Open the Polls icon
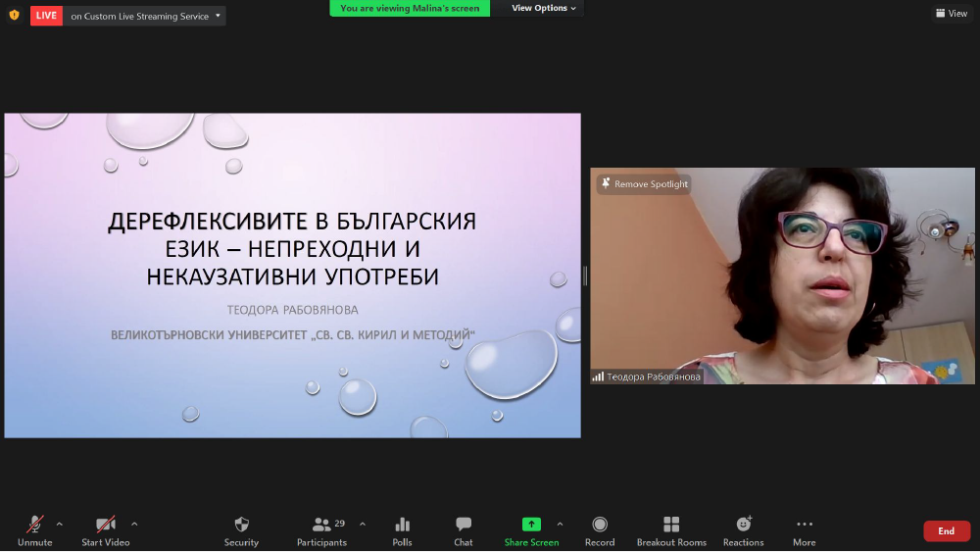This screenshot has height=552, width=980. pyautogui.click(x=402, y=526)
